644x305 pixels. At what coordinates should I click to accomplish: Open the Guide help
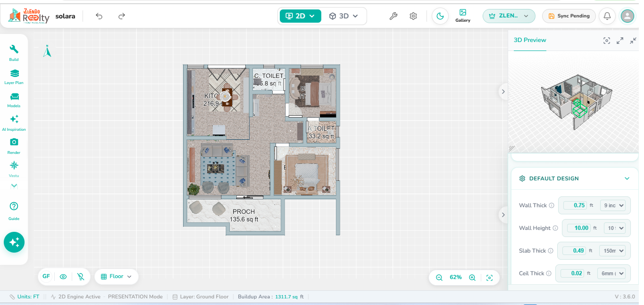pyautogui.click(x=14, y=211)
